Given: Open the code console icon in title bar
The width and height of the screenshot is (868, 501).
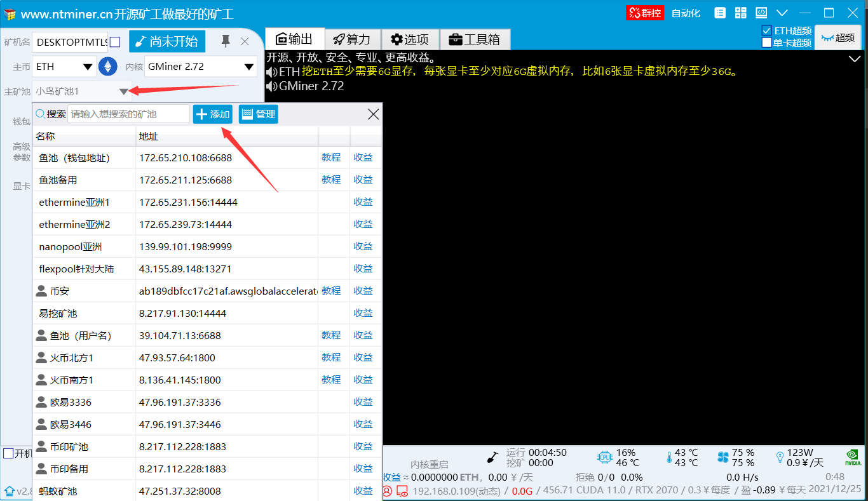Looking at the screenshot, I should pyautogui.click(x=761, y=13).
